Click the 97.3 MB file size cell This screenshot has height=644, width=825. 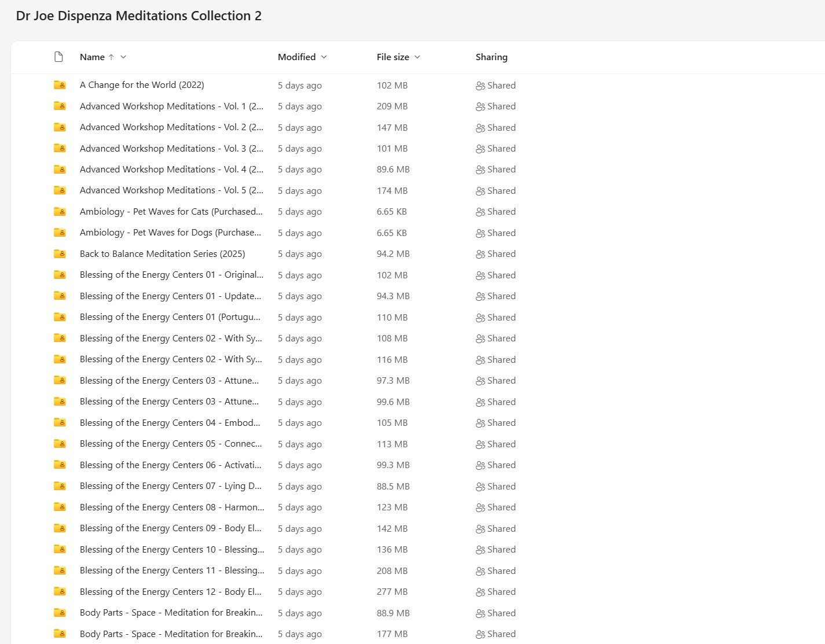(393, 381)
